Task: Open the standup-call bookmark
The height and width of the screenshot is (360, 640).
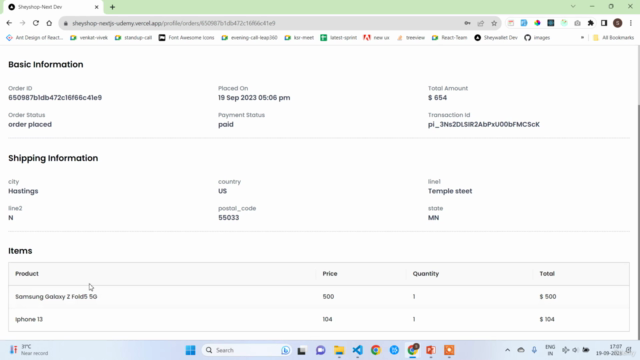Action: click(x=133, y=38)
